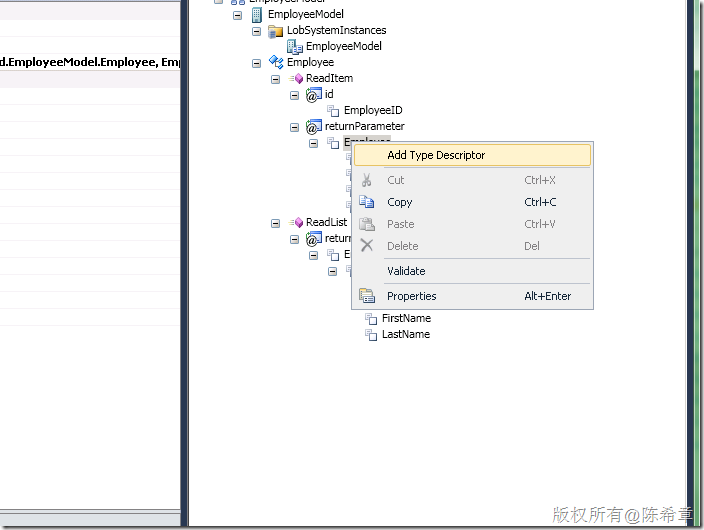Collapse the LobSystemInstances node
This screenshot has height=530, width=704.
(x=256, y=31)
